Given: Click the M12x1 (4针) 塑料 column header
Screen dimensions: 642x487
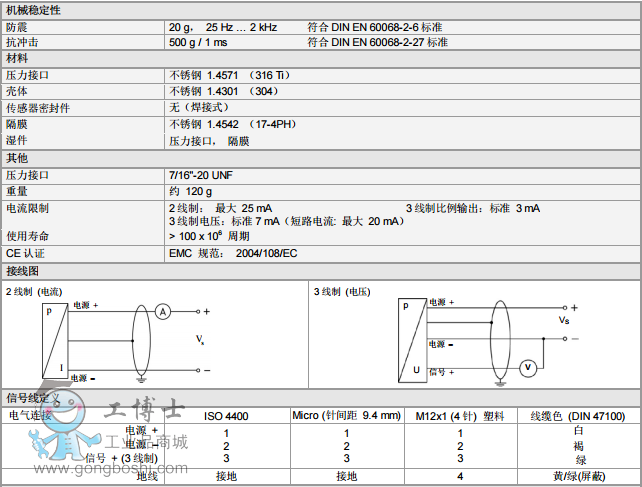Looking at the screenshot, I should pyautogui.click(x=460, y=416).
